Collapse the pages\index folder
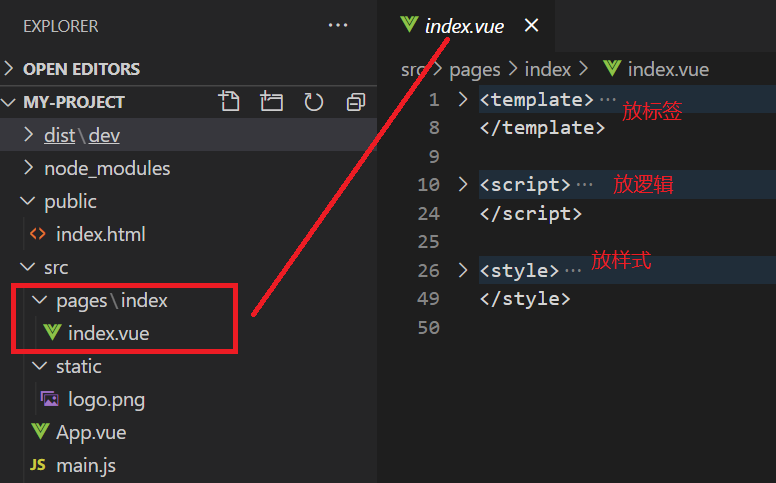Image resolution: width=776 pixels, height=483 pixels. pyautogui.click(x=40, y=300)
